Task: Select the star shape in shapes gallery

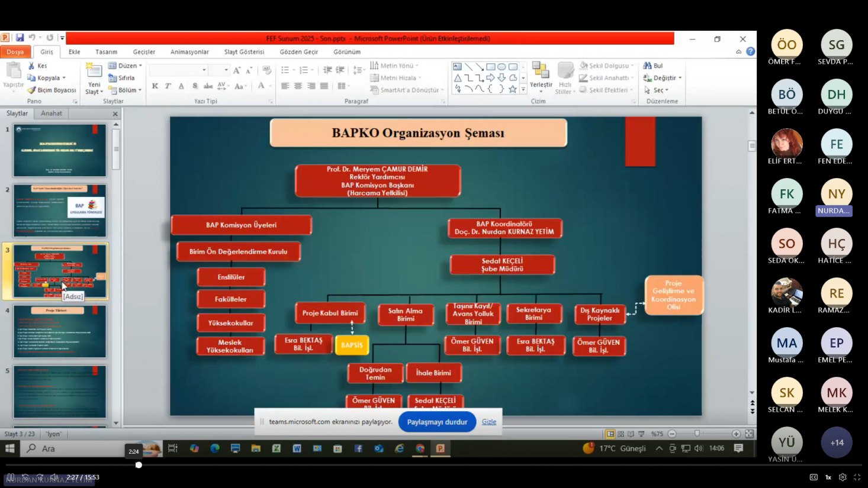Action: pyautogui.click(x=513, y=89)
